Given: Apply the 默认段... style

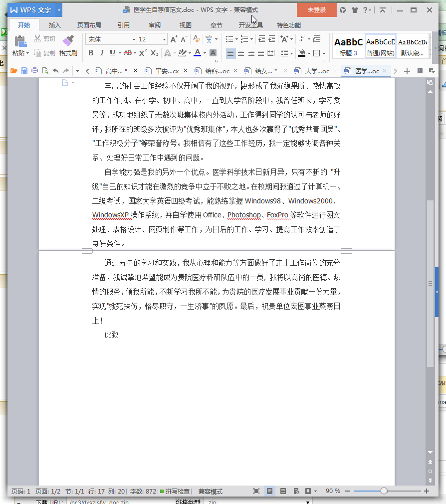Looking at the screenshot, I should tap(413, 46).
